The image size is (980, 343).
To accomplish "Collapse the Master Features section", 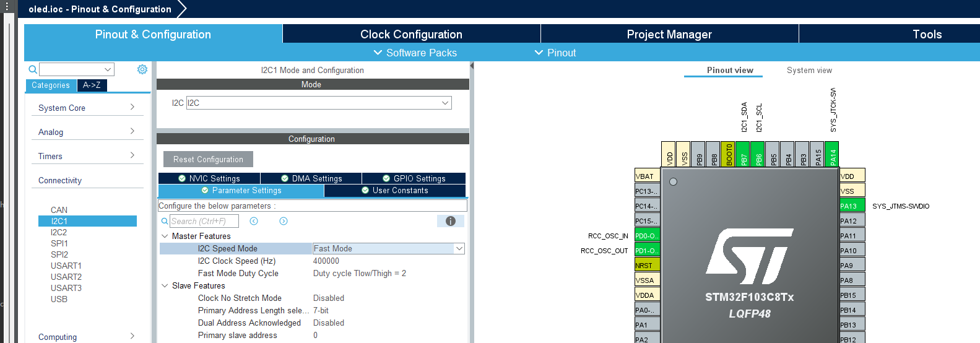I will coord(165,236).
